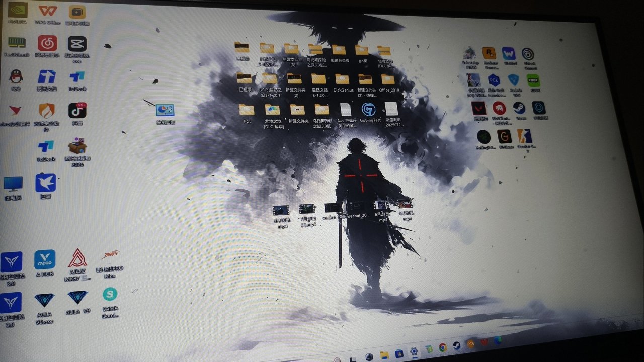Open the GoBingTest application

click(x=368, y=109)
